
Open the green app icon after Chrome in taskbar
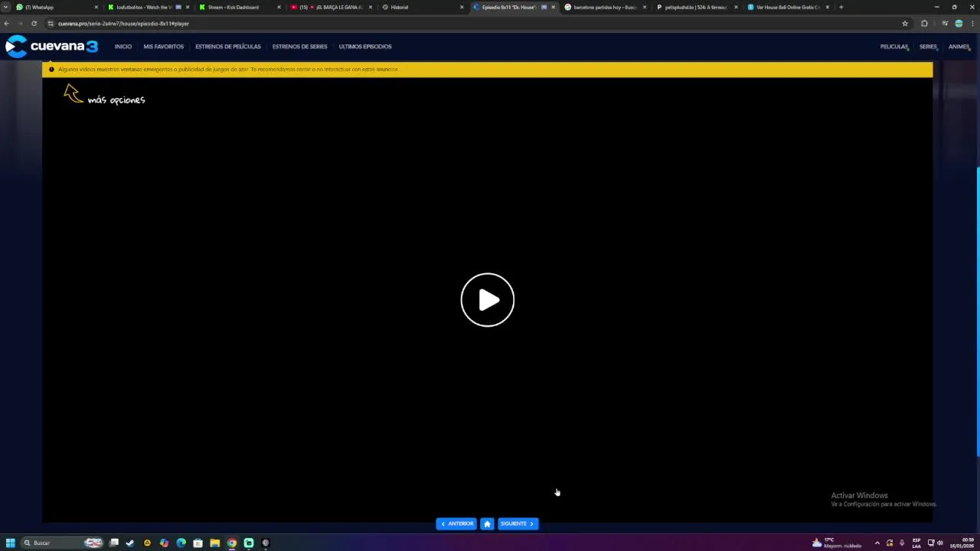[x=249, y=543]
